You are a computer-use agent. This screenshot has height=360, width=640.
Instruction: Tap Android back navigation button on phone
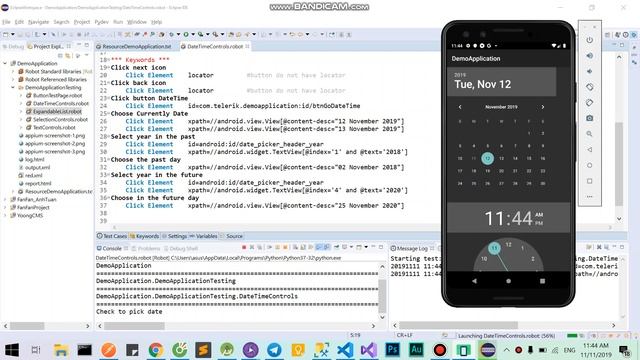[x=474, y=281]
